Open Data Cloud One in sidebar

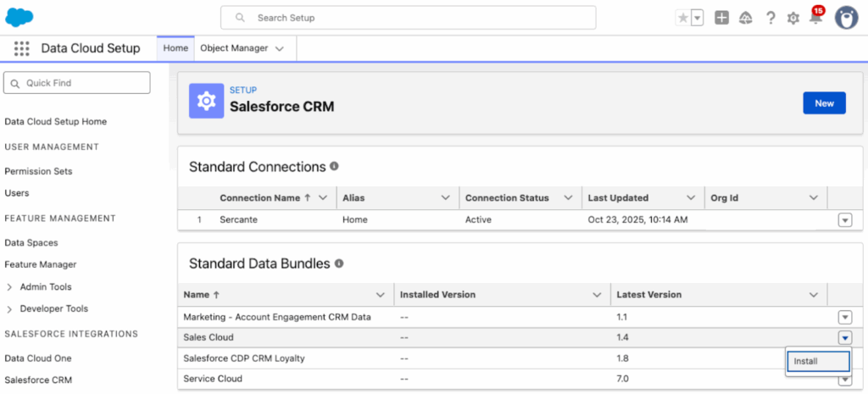(37, 358)
